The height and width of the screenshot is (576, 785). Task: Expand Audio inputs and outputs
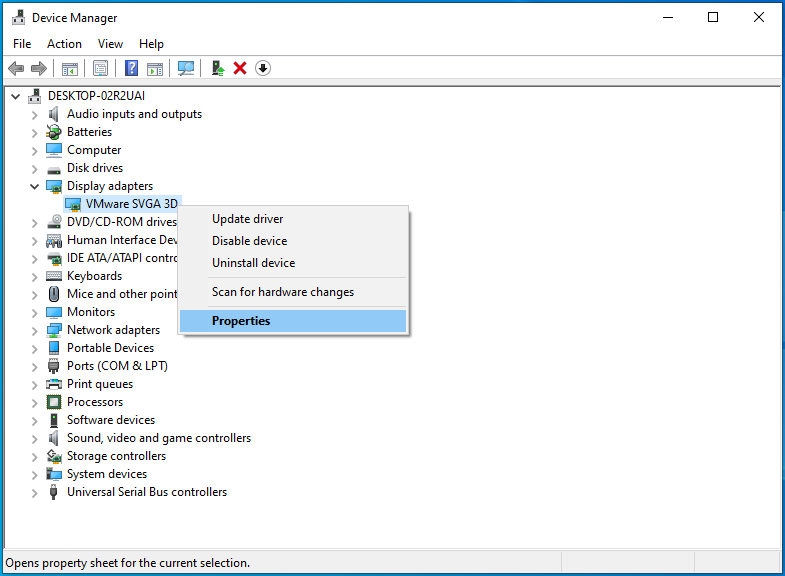point(34,115)
